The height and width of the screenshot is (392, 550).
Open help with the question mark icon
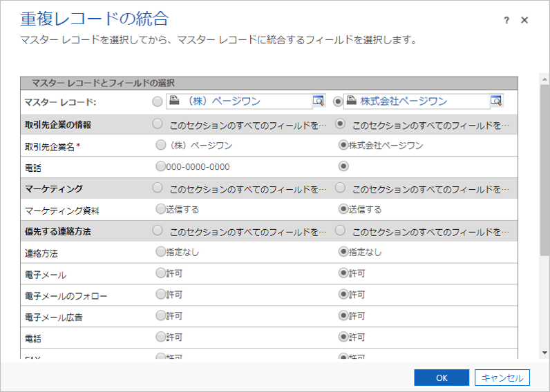click(506, 21)
